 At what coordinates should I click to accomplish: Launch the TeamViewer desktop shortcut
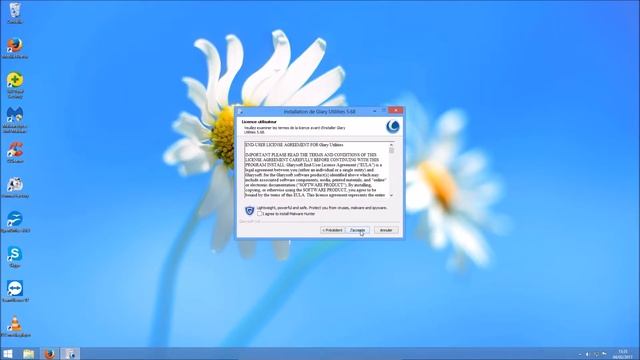pos(15,291)
